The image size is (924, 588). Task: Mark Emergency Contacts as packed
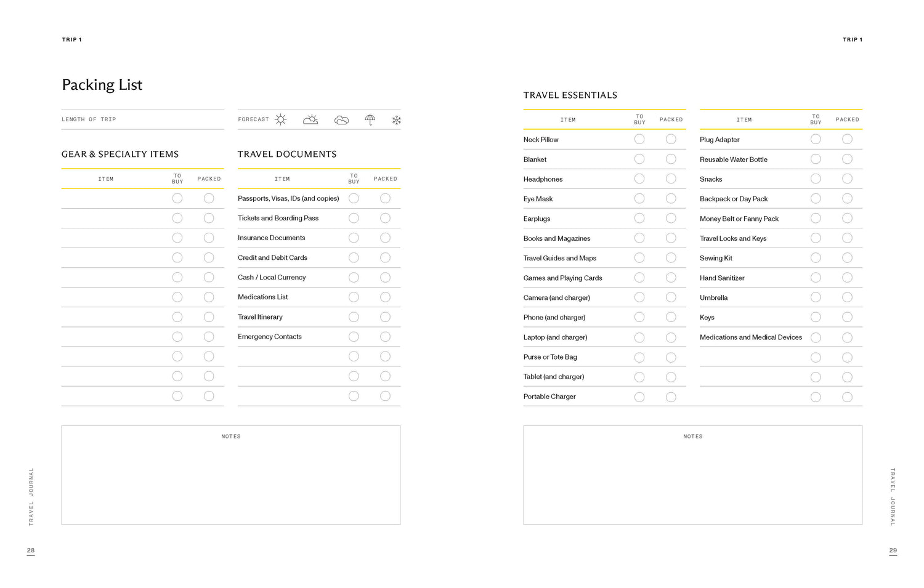(x=385, y=337)
